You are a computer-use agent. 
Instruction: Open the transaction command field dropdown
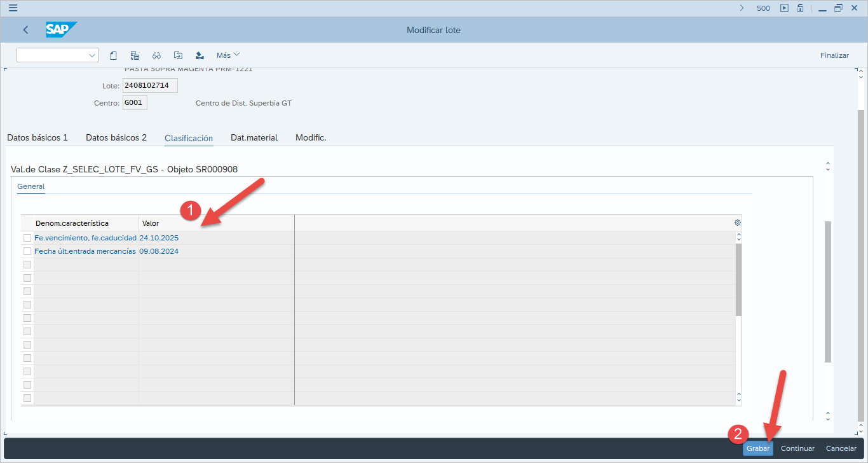92,55
